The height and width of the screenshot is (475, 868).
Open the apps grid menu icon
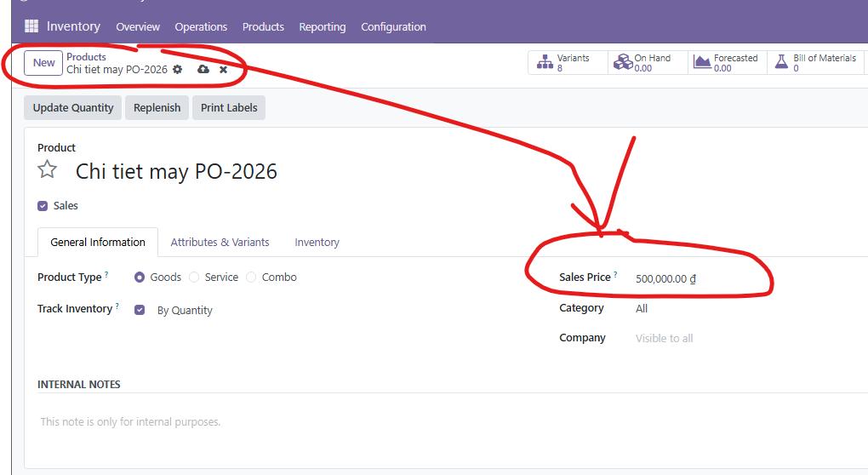coord(31,26)
